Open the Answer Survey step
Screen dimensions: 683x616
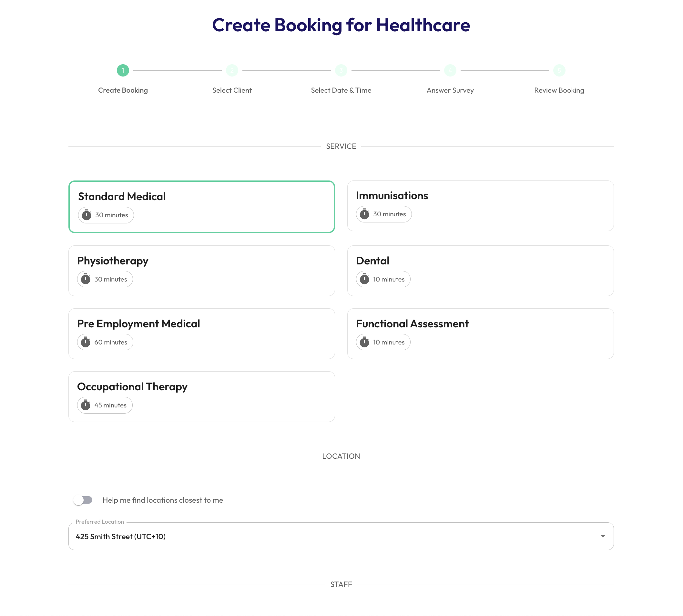pyautogui.click(x=450, y=90)
